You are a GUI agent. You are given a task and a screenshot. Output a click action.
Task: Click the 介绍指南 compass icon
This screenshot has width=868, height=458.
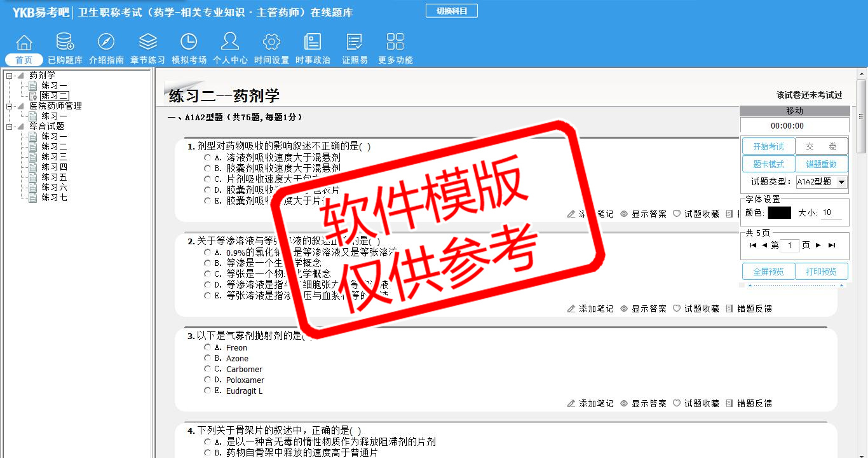click(106, 43)
